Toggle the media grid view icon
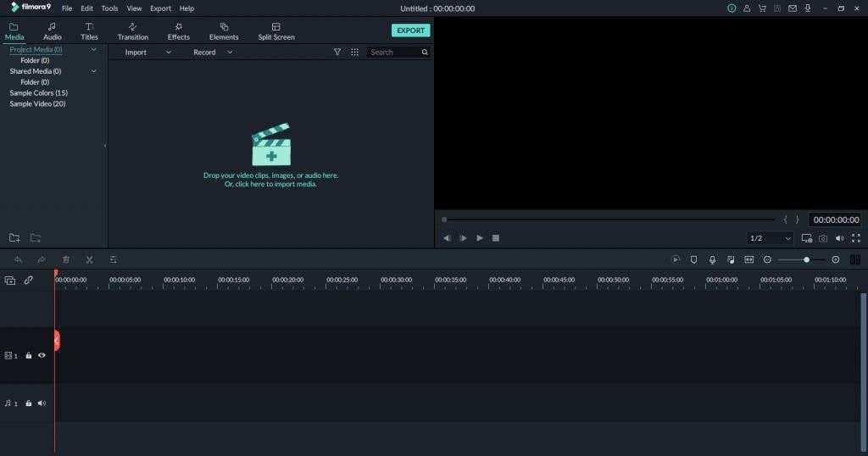Screen dimensions: 868x456 (x=355, y=52)
